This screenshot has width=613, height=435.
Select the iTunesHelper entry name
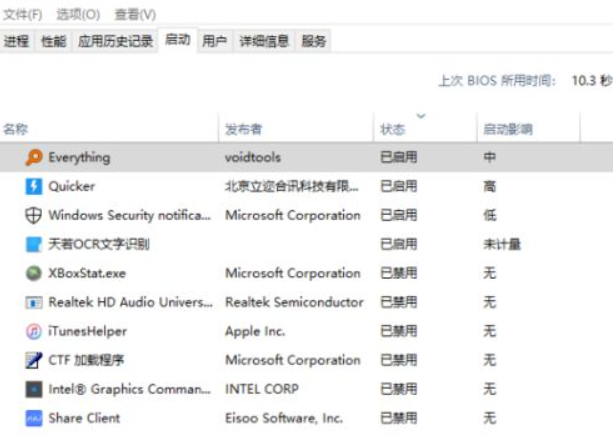88,331
